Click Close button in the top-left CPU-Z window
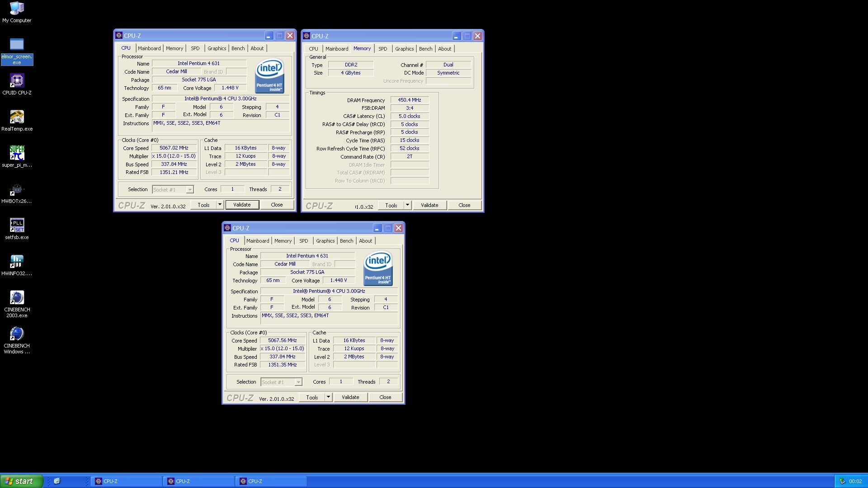Viewport: 868px width, 488px height. (x=277, y=205)
